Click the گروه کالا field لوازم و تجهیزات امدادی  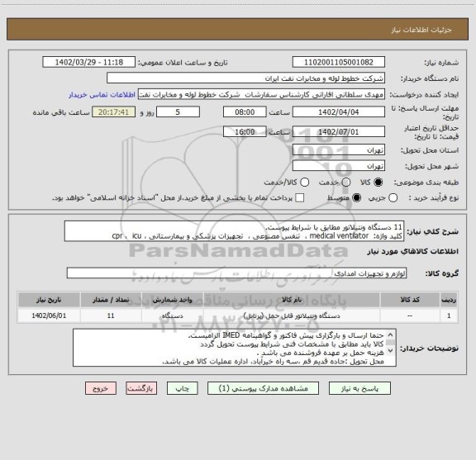(x=236, y=273)
